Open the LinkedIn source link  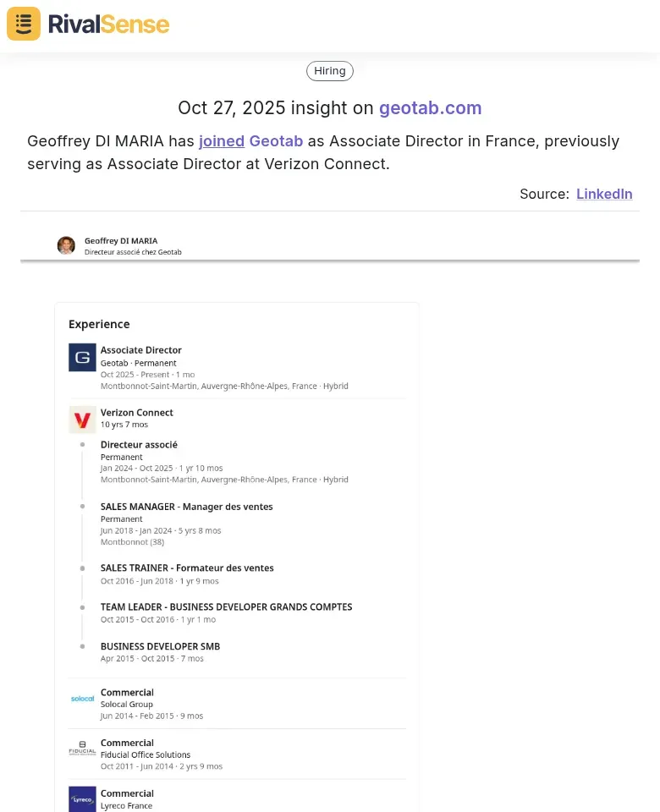[604, 194]
